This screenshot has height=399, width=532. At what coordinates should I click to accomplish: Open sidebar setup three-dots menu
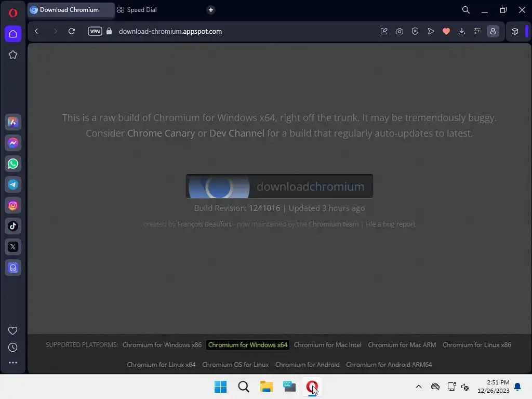(13, 363)
